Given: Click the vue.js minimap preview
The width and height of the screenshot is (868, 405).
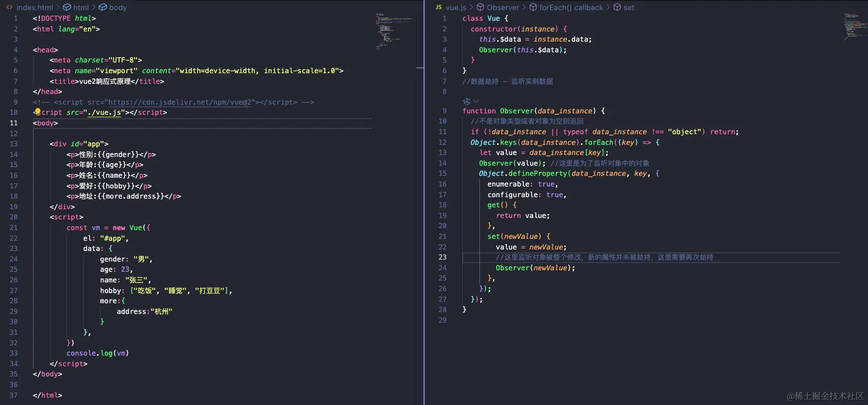Looking at the screenshot, I should point(855,26).
